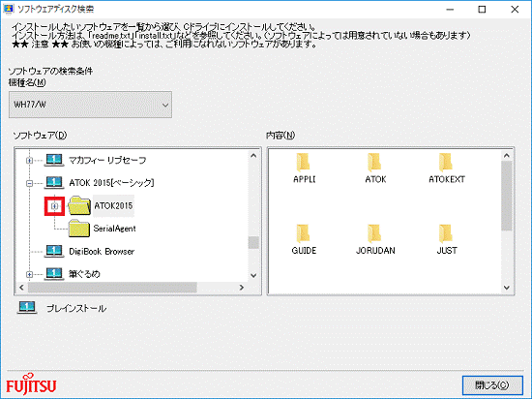Expand the マカフィー リブセーフ tree node

[x=30, y=161]
